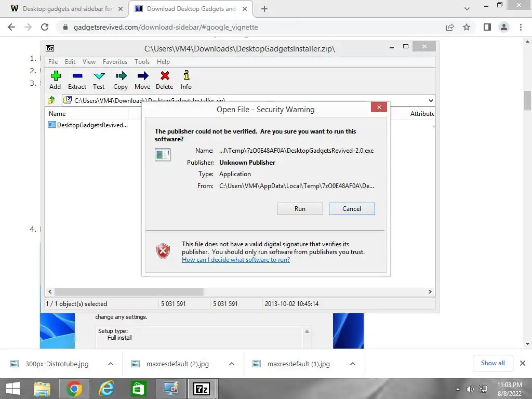Open the Edit menu in 7-Zip
The height and width of the screenshot is (399, 532).
coord(70,62)
